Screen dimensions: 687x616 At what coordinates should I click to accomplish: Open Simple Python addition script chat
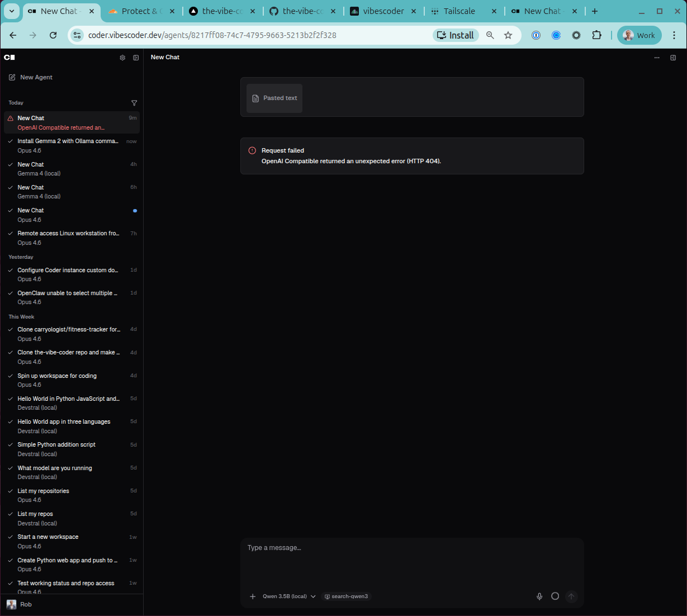72,449
